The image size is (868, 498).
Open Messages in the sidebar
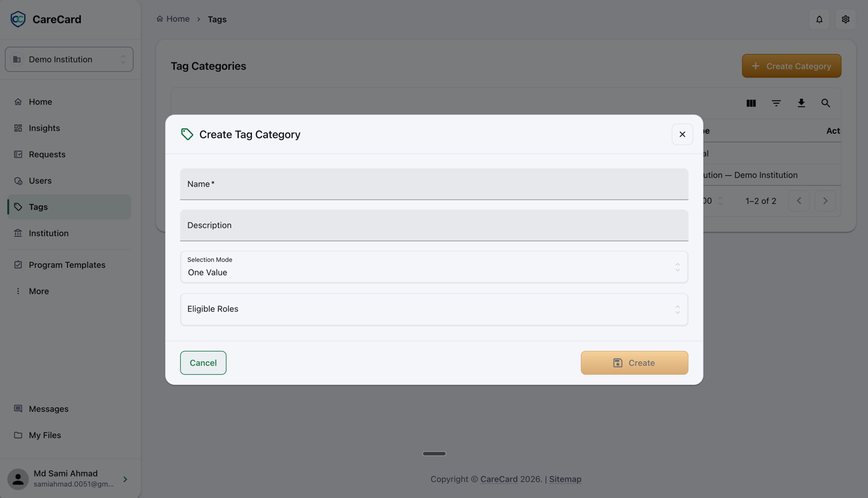point(69,409)
